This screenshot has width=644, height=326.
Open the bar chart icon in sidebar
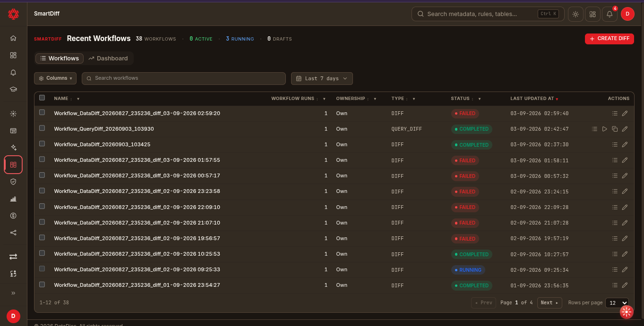pyautogui.click(x=13, y=199)
